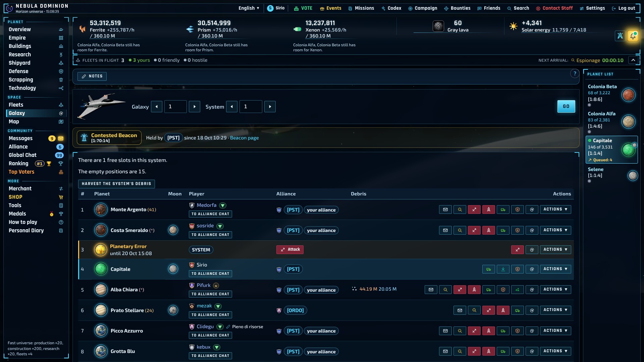Open the Merchant sidebar entry

click(x=36, y=189)
